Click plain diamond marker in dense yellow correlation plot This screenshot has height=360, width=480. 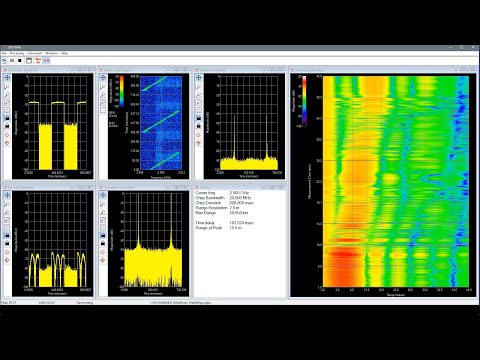point(103,252)
